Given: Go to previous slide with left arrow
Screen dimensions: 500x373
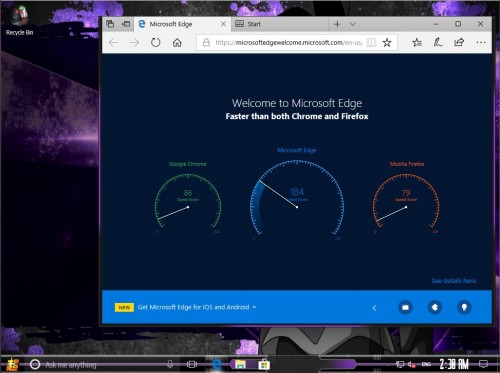Looking at the screenshot, I should pos(374,307).
